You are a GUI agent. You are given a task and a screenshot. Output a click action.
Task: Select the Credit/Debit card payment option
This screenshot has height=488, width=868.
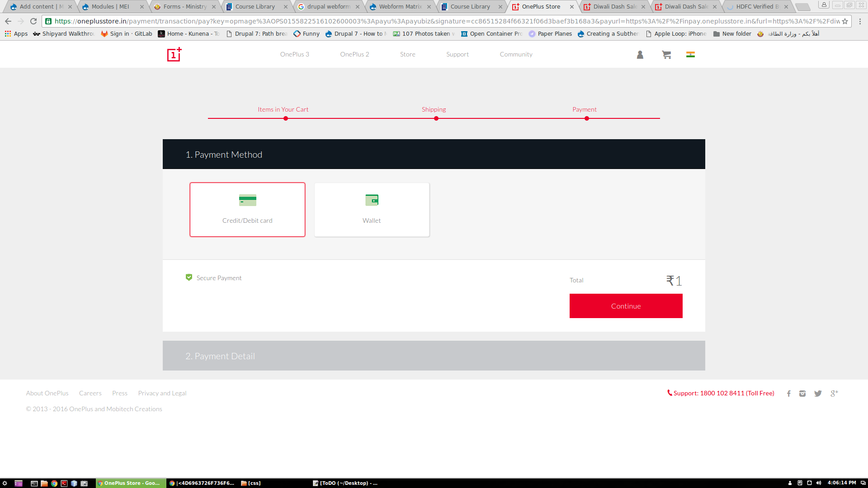[x=247, y=210]
